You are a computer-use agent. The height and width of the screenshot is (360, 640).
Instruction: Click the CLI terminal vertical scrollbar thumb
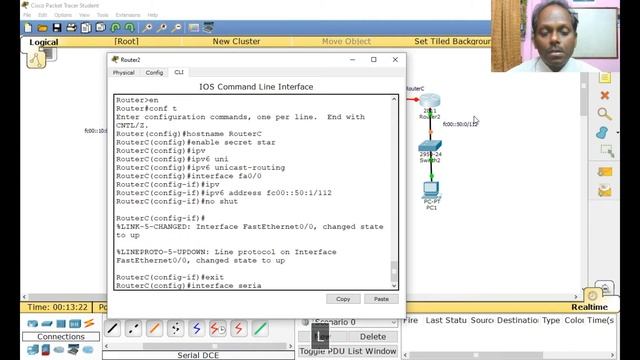394,270
